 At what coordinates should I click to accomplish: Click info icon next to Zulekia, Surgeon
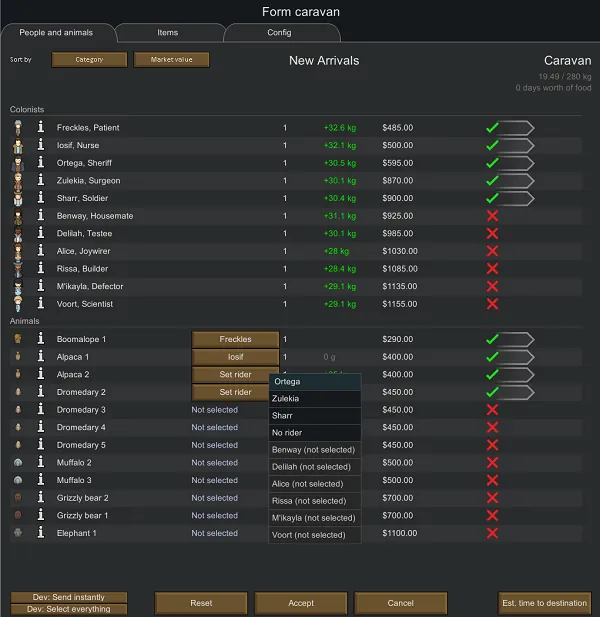coord(41,181)
